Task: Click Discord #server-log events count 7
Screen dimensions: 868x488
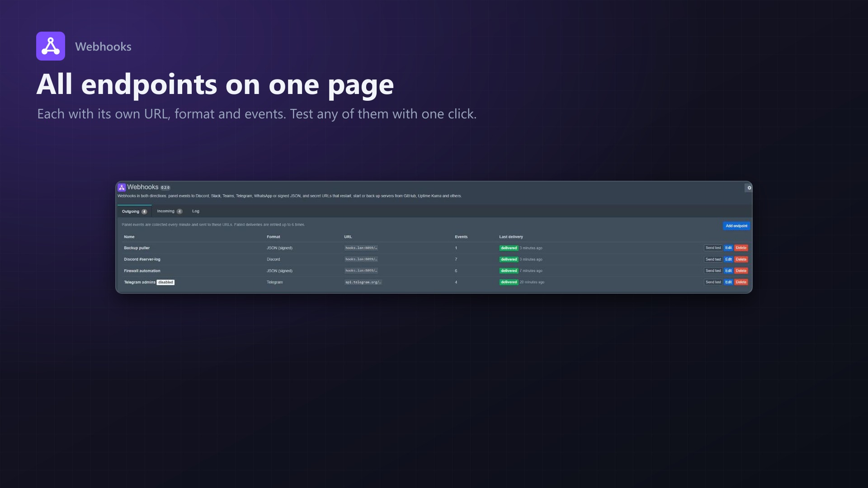Action: tap(456, 259)
